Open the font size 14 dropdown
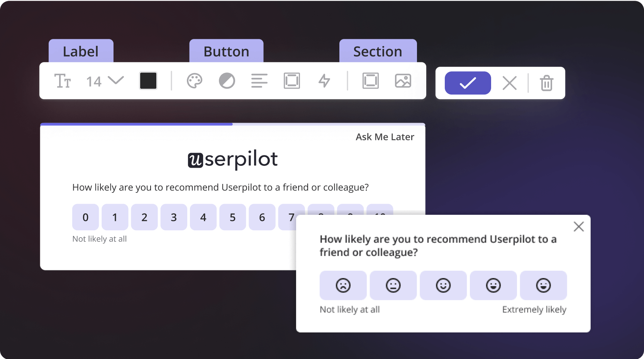Image resolution: width=644 pixels, height=359 pixels. pyautogui.click(x=105, y=81)
